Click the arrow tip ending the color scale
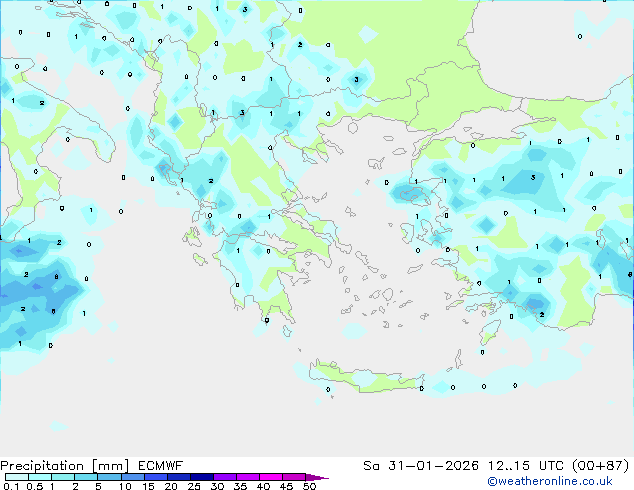The height and width of the screenshot is (490, 634). point(323,478)
